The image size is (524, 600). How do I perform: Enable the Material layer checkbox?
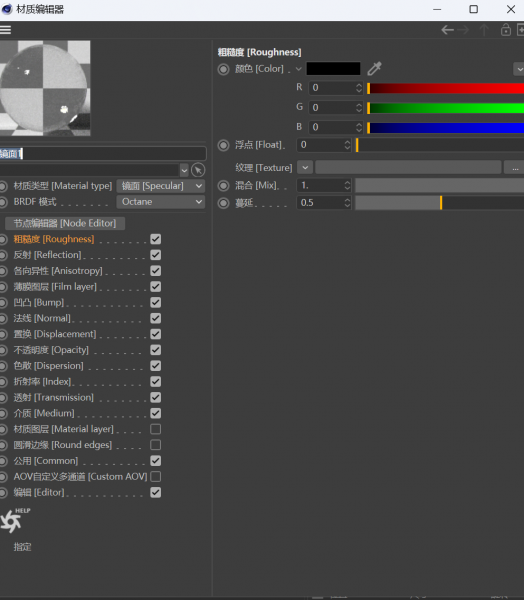155,429
